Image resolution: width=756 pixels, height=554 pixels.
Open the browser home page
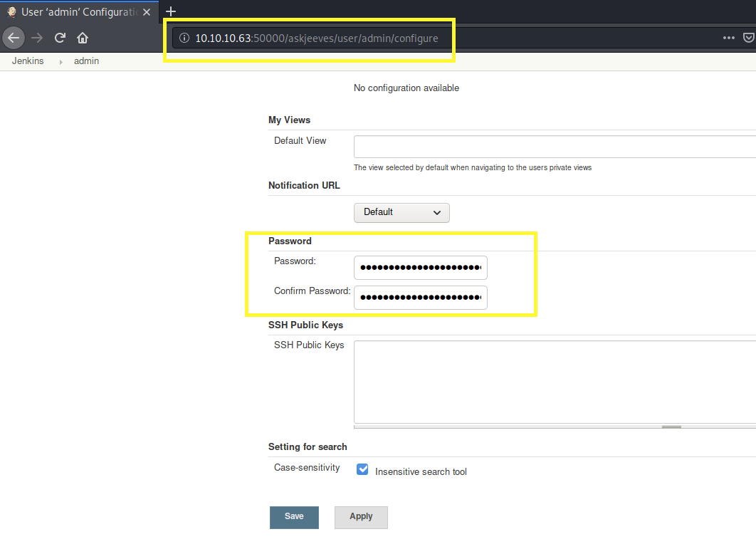(83, 38)
